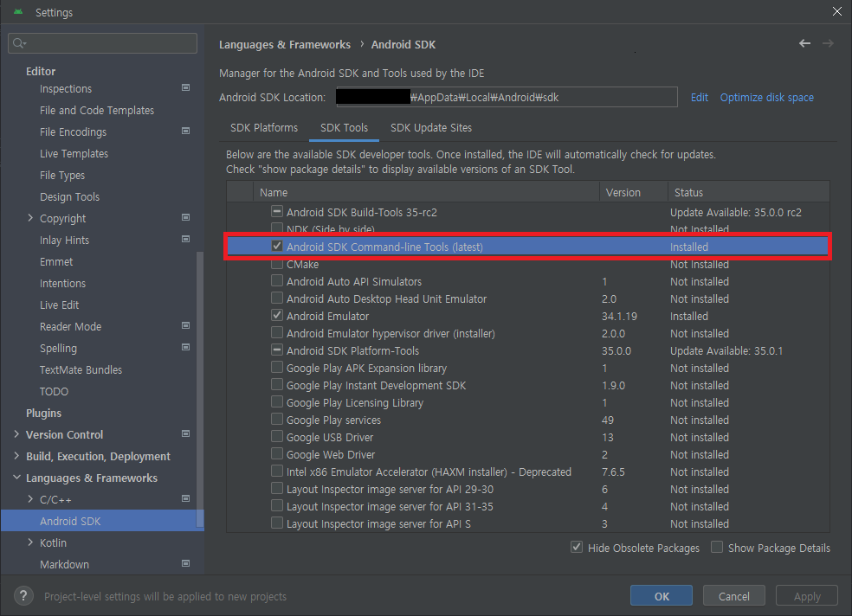This screenshot has height=616, width=852.
Task: Open File and Code Templates page
Action: pos(97,110)
